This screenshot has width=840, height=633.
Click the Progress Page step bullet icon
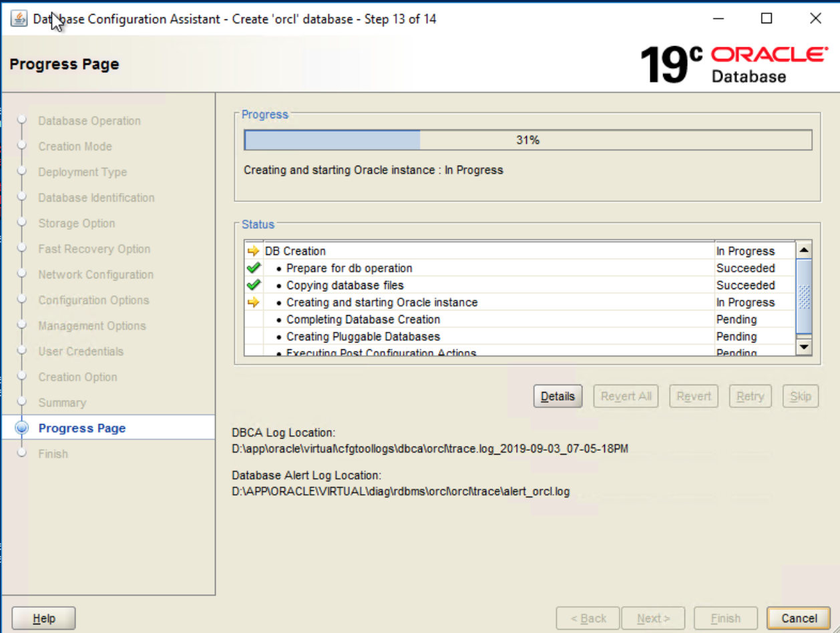22,428
